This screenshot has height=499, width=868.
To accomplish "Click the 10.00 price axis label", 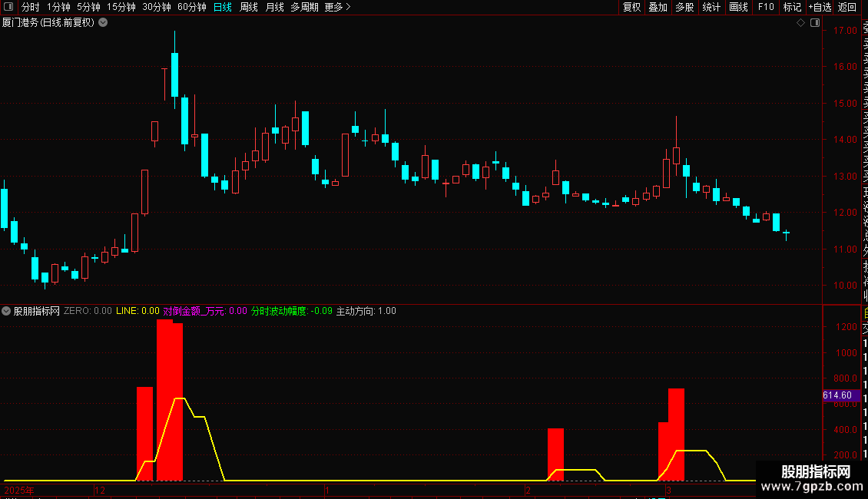I will [845, 286].
